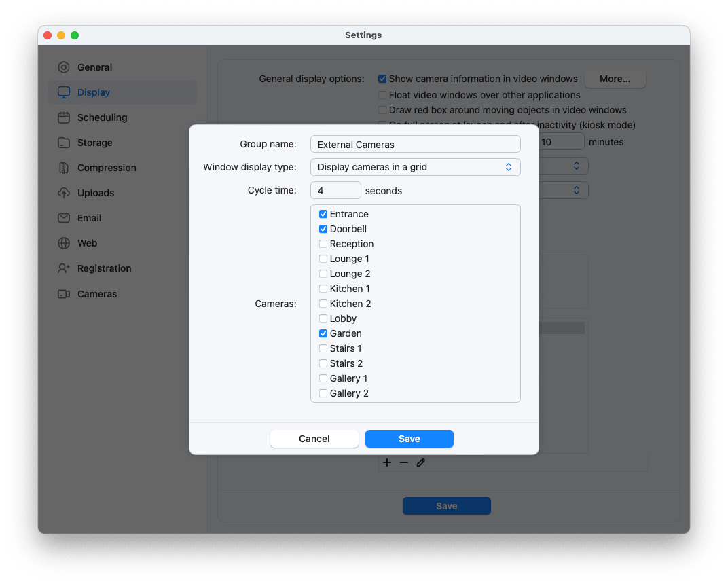728x584 pixels.
Task: Uncheck the Garden camera
Action: click(323, 333)
